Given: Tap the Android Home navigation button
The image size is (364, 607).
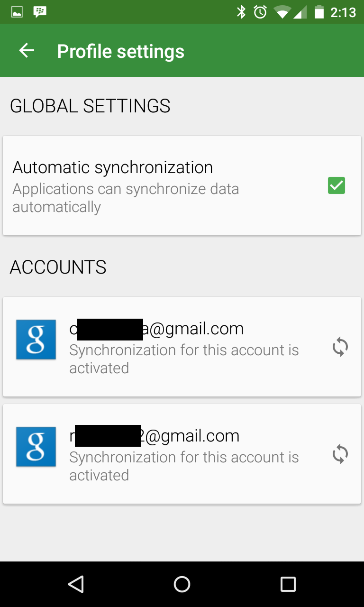Looking at the screenshot, I should 182,584.
